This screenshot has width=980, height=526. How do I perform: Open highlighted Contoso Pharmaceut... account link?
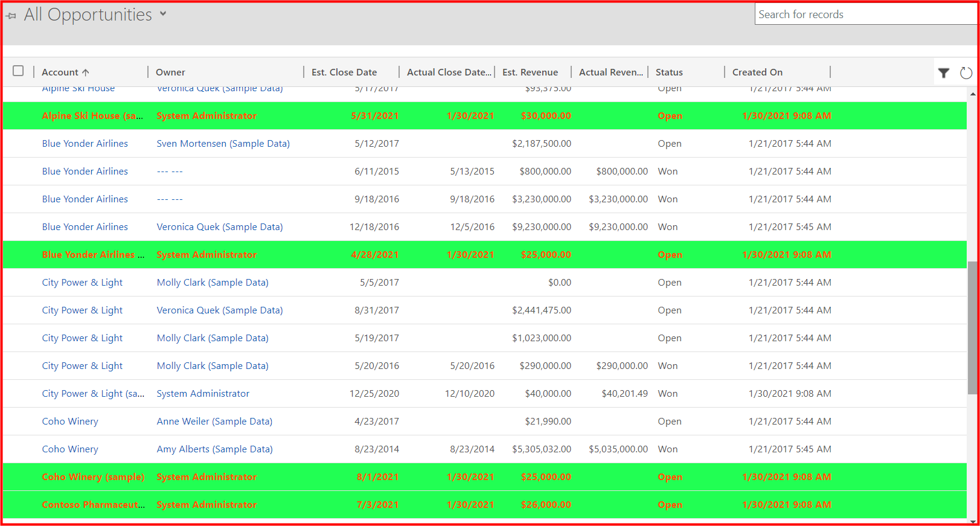[93, 504]
